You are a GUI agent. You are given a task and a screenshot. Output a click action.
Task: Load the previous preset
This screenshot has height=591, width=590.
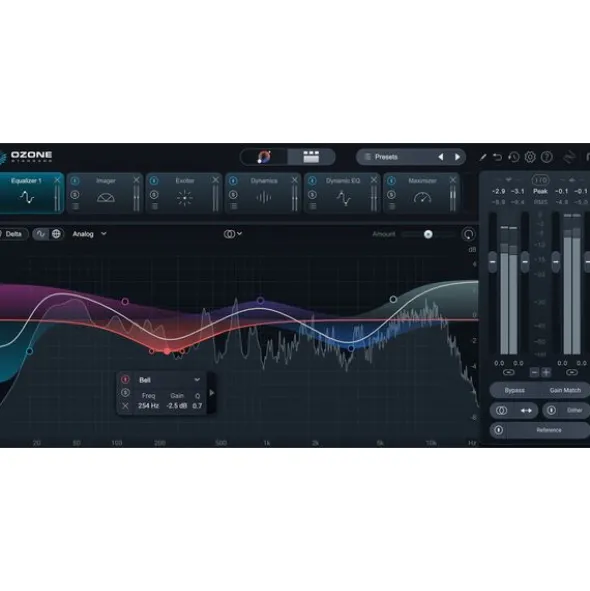(441, 157)
